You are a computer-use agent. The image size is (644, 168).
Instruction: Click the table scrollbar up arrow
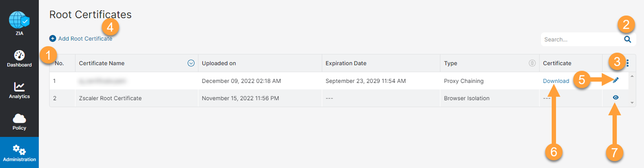[632, 76]
